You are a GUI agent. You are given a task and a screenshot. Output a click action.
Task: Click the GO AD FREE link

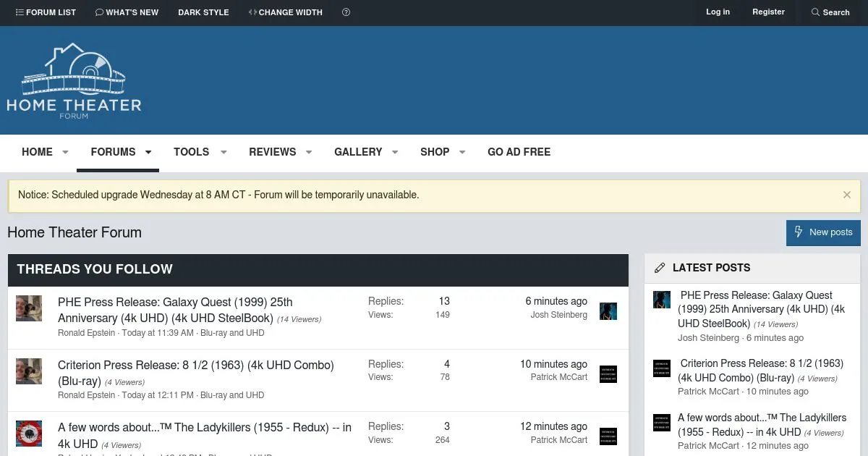tap(519, 152)
